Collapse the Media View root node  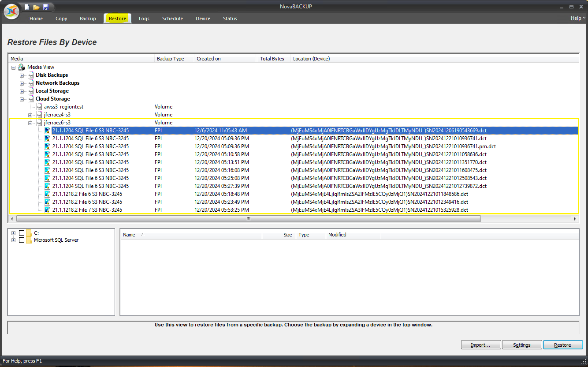(14, 67)
